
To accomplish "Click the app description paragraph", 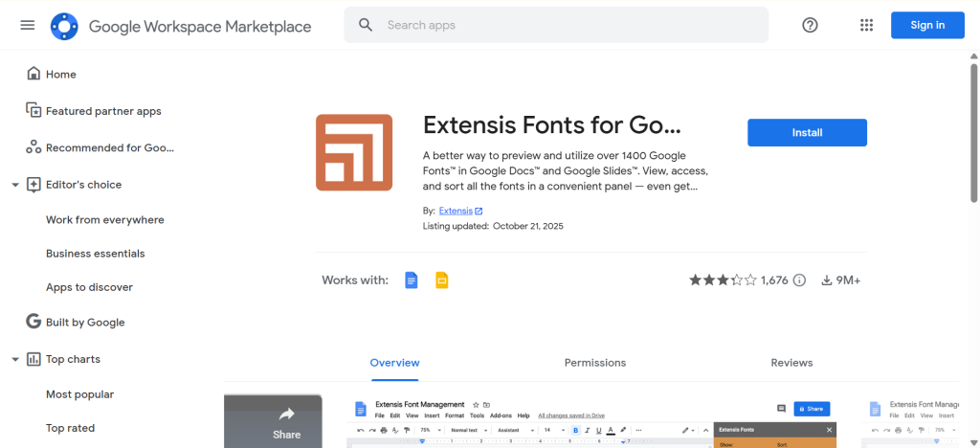I will [566, 170].
